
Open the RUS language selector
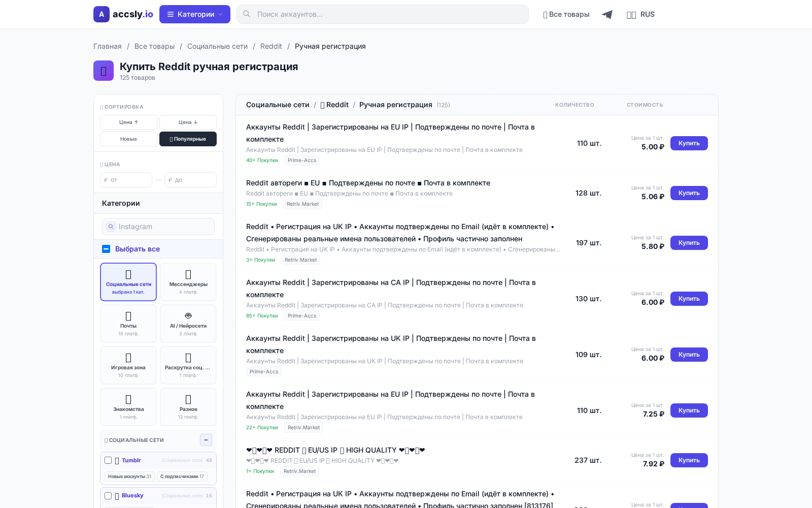(641, 14)
